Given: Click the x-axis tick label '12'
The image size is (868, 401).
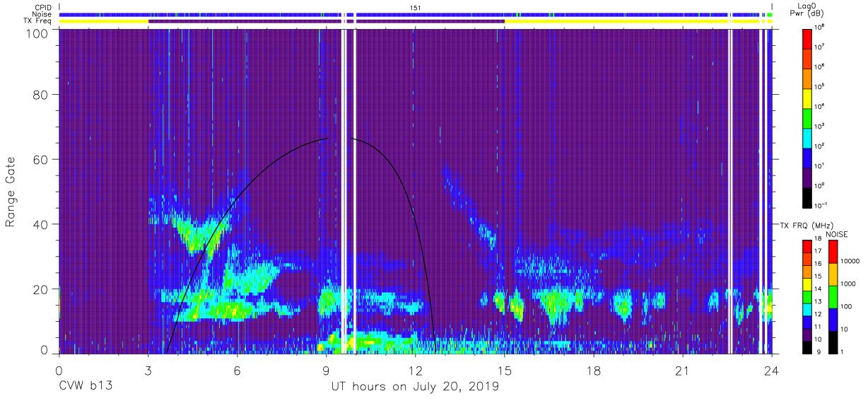Looking at the screenshot, I should click(x=416, y=371).
